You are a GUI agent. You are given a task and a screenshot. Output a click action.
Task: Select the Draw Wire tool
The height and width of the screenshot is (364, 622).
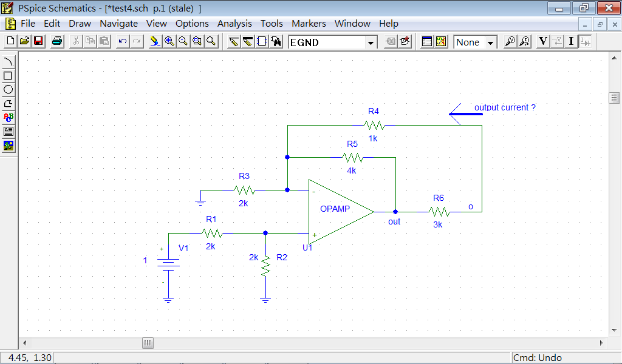tap(234, 41)
